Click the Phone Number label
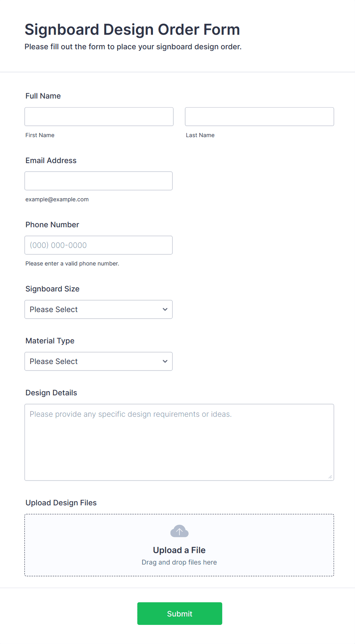The width and height of the screenshot is (355, 644). point(52,225)
